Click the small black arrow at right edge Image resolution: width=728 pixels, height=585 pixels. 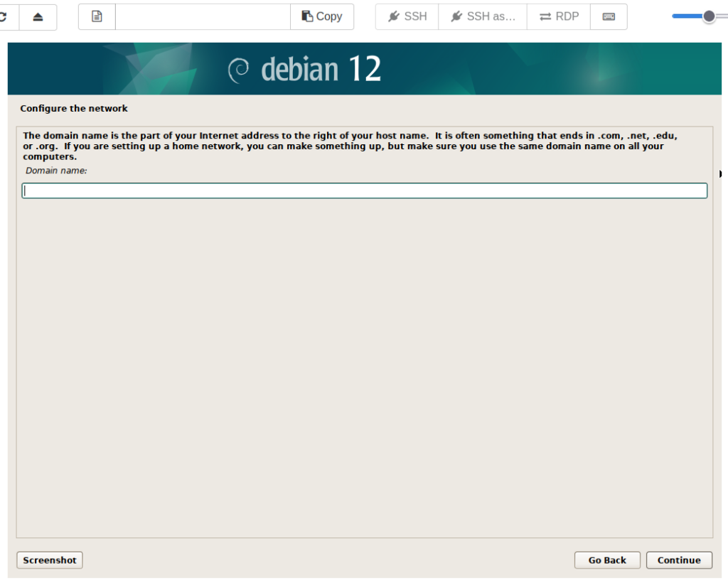[x=720, y=173]
